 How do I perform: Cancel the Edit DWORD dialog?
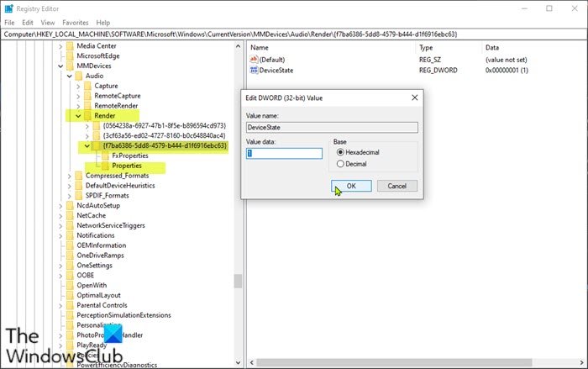[397, 186]
